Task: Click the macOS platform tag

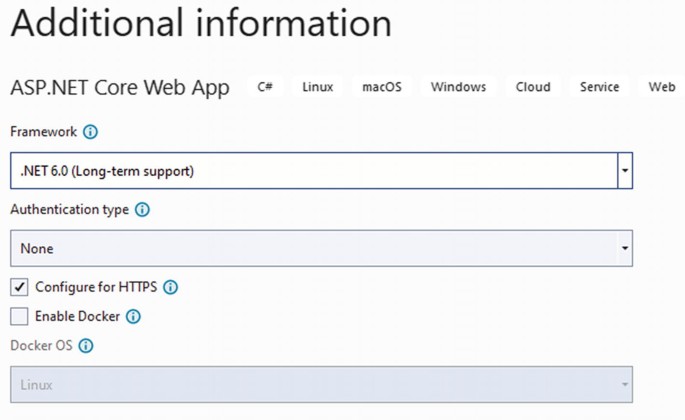Action: click(x=382, y=87)
